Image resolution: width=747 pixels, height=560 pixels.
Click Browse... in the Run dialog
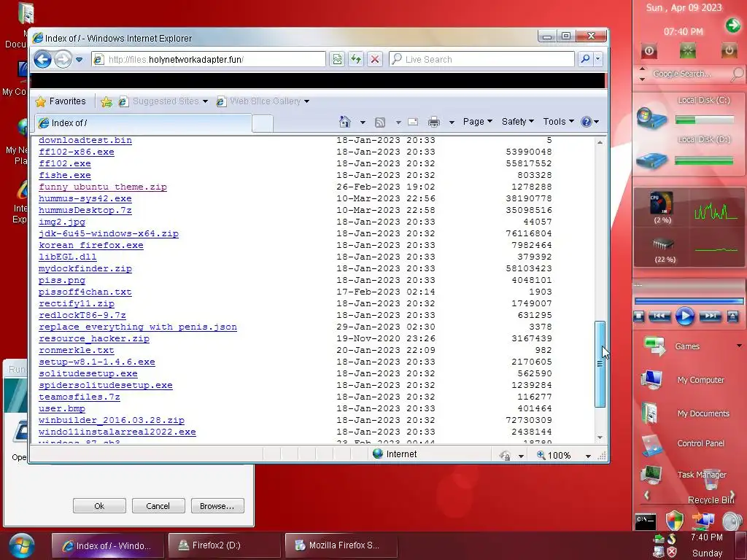[x=217, y=506]
